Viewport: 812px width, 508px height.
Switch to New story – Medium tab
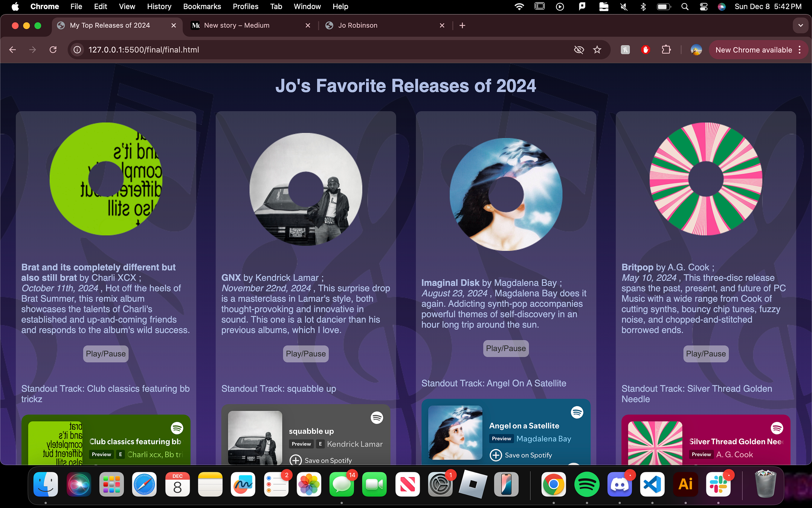pyautogui.click(x=250, y=26)
